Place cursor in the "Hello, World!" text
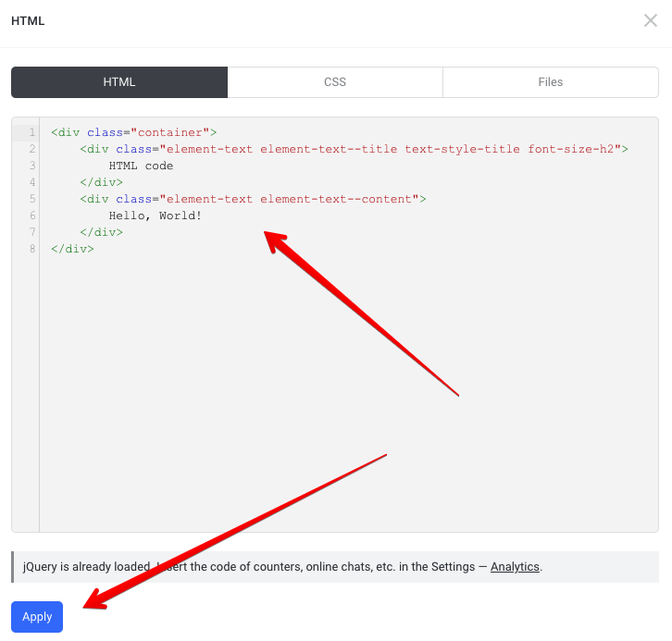 point(155,216)
